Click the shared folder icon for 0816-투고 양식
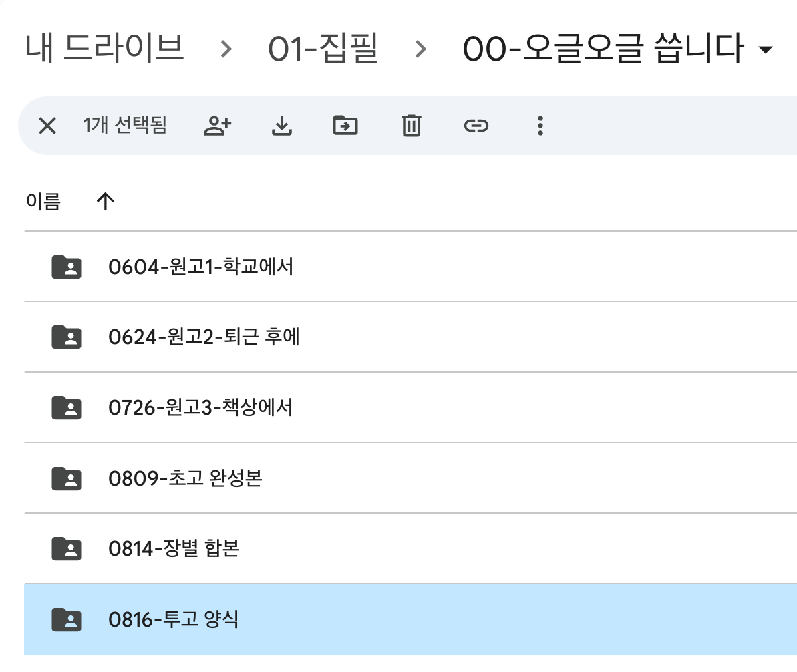This screenshot has height=672, width=797. coord(67,620)
